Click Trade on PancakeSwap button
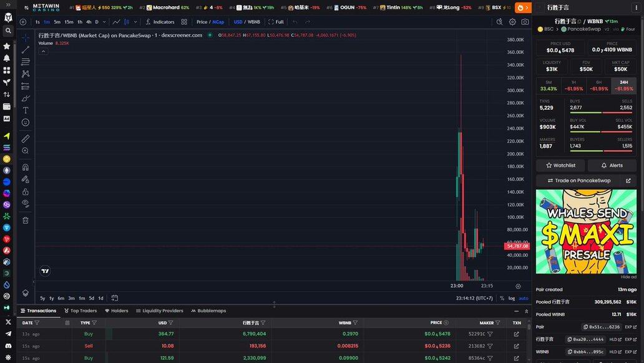This screenshot has height=363, width=644. 578,181
